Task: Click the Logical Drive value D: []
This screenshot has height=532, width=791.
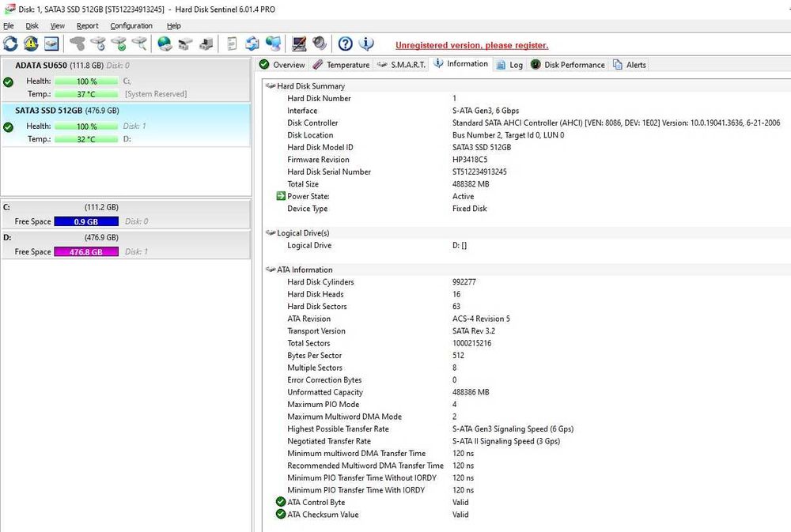Action: (x=460, y=245)
